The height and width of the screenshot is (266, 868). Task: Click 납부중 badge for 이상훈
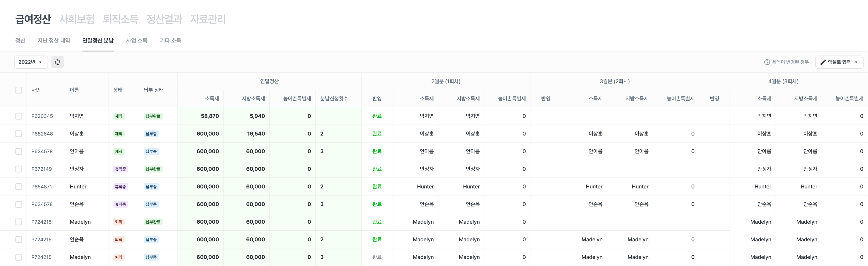coord(151,134)
